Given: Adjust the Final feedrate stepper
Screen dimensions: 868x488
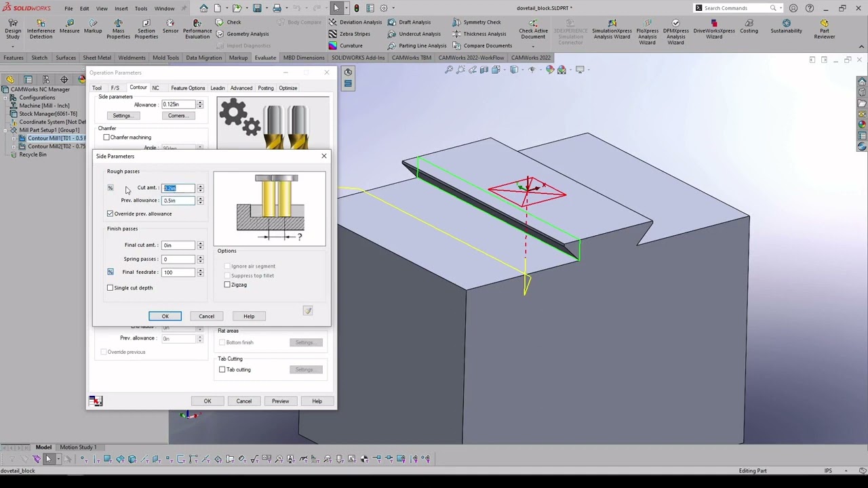Looking at the screenshot, I should click(200, 272).
